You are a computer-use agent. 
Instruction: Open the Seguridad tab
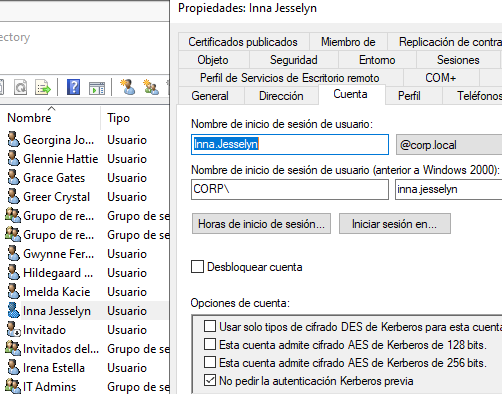click(x=294, y=60)
